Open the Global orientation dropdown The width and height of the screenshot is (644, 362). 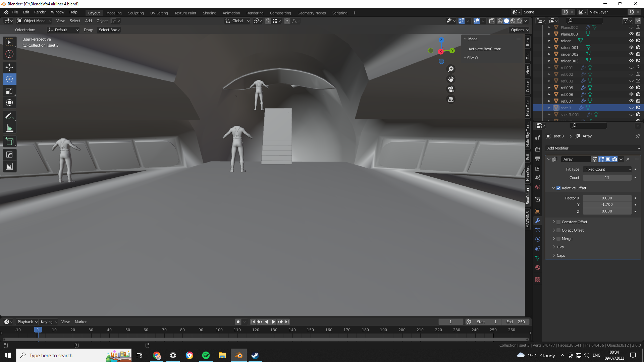[x=237, y=21]
